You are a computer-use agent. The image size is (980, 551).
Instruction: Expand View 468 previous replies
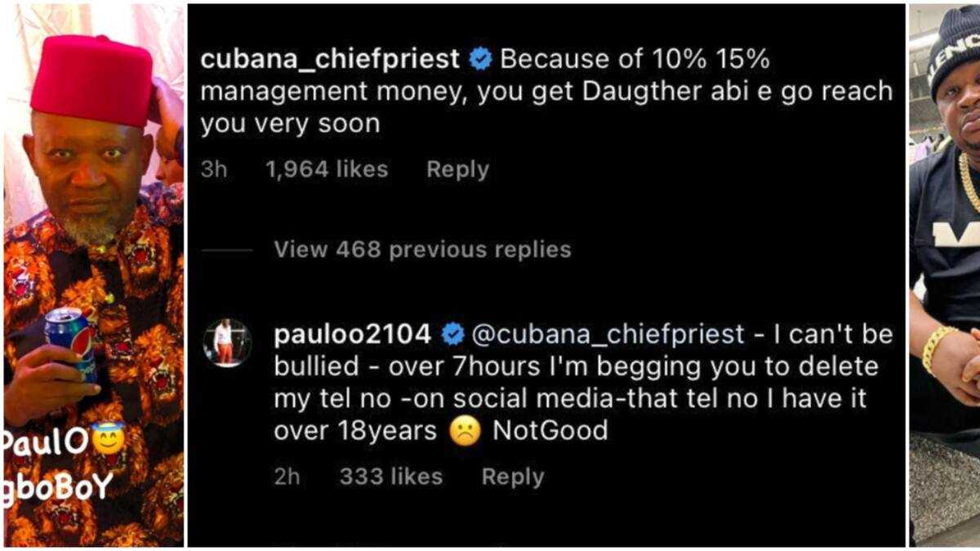tap(422, 249)
